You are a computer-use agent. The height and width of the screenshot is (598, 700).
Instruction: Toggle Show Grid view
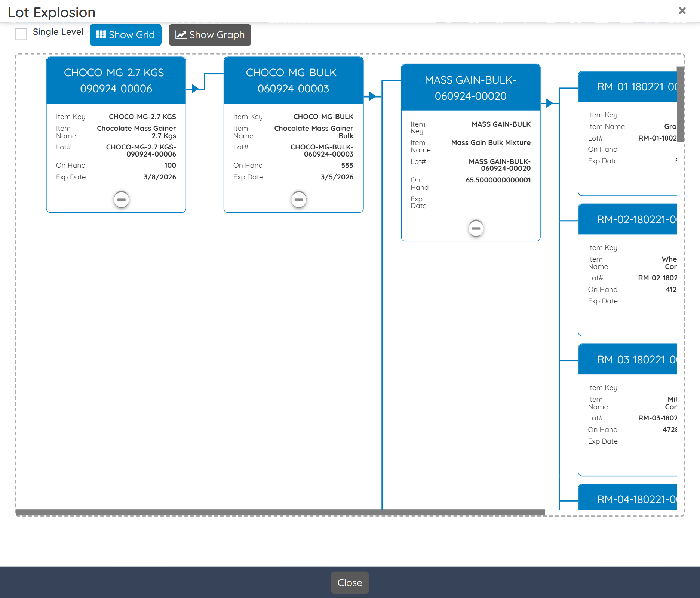(125, 35)
